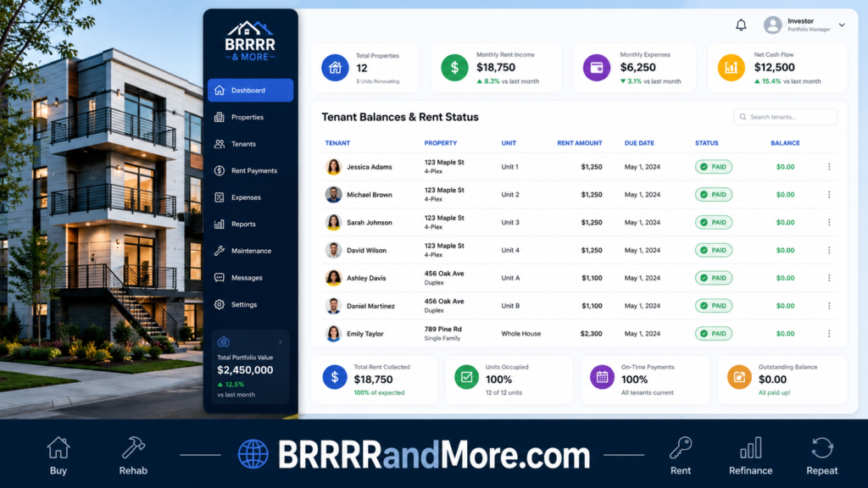
Task: Click the Refinance bar chart icon
Action: coord(751,448)
